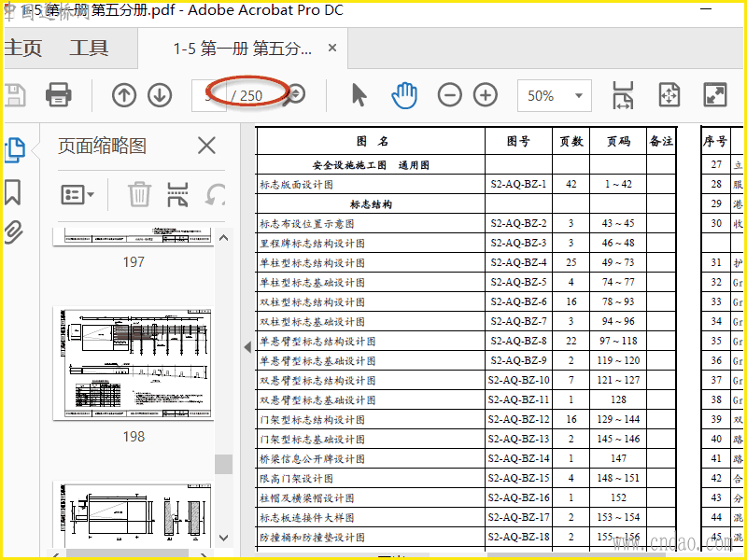The width and height of the screenshot is (747, 560).
Task: Click the 标志版面设计图 row text
Action: tap(296, 185)
